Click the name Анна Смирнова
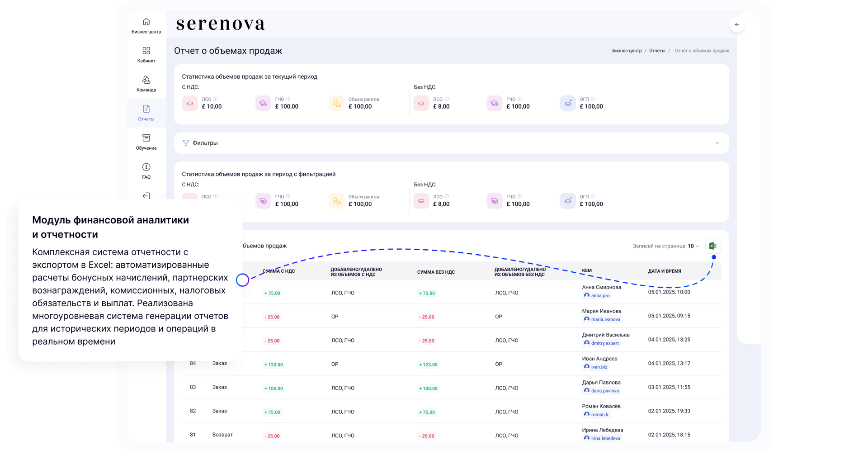 pyautogui.click(x=602, y=287)
